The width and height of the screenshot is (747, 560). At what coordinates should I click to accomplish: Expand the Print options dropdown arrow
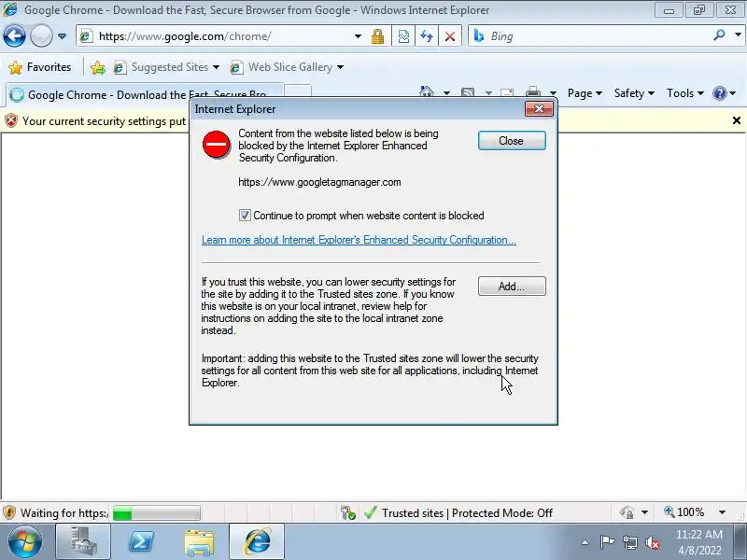553,93
